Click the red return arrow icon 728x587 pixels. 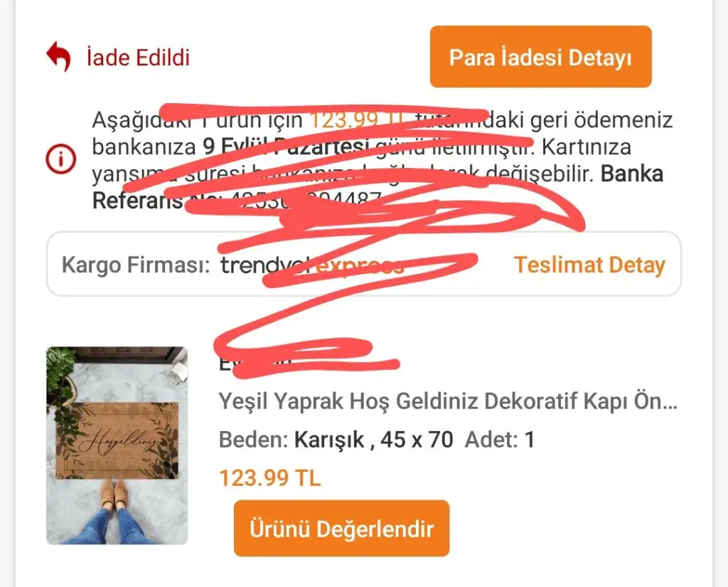58,56
